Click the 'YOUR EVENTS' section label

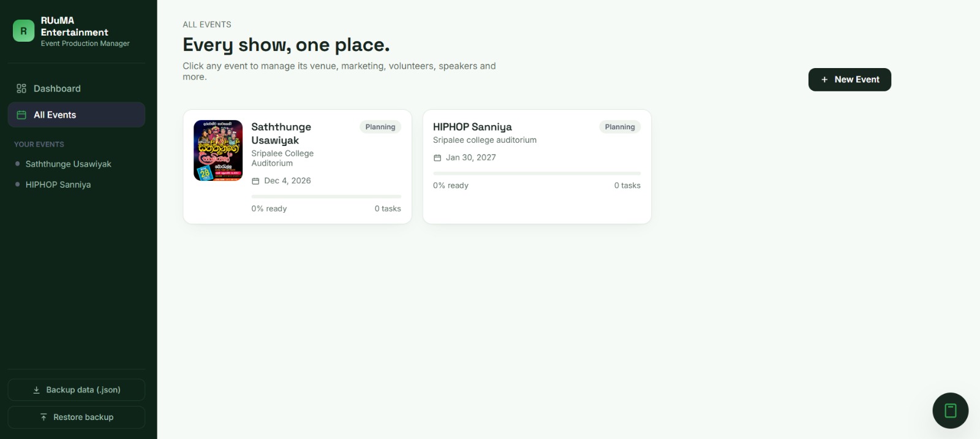39,144
